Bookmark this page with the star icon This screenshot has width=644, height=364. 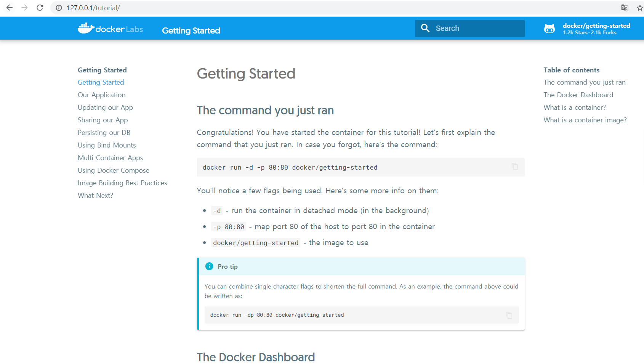[640, 8]
